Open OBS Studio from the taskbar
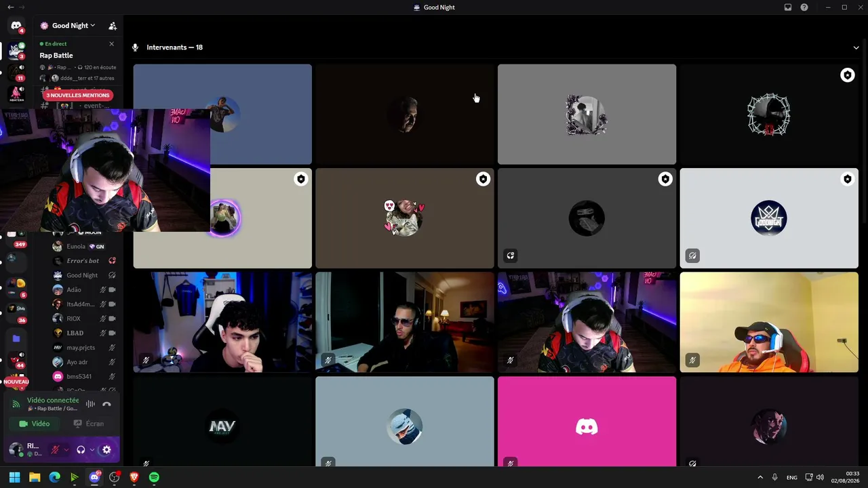This screenshot has height=488, width=868. coord(115,477)
